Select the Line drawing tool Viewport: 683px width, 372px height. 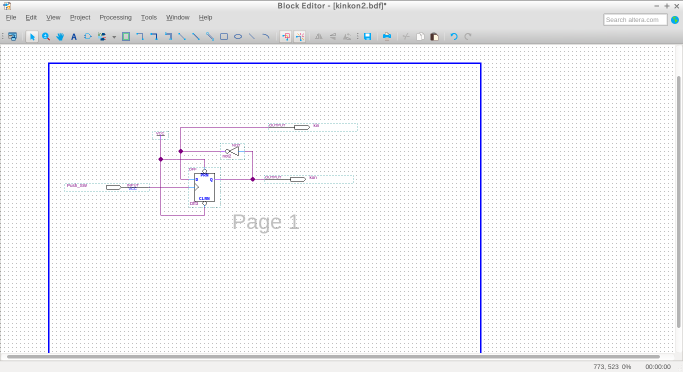click(252, 37)
